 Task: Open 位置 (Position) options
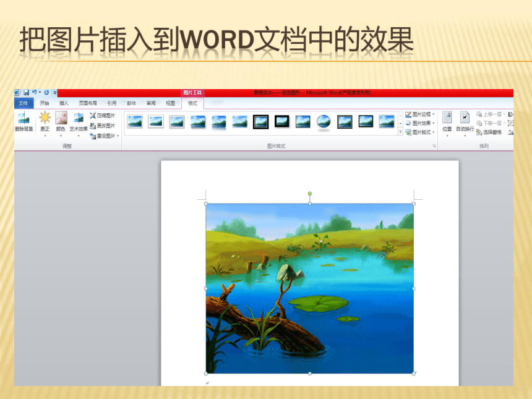(x=447, y=124)
